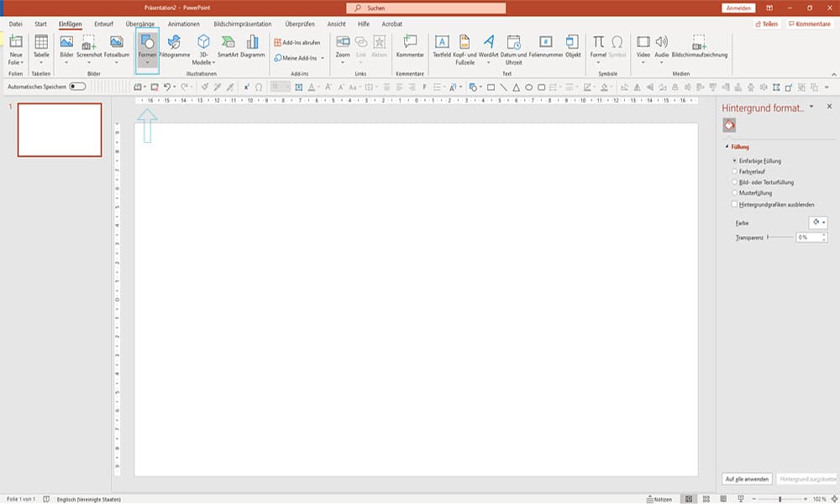
Task: Start a Bildschirmaufzeichnung
Action: click(700, 46)
